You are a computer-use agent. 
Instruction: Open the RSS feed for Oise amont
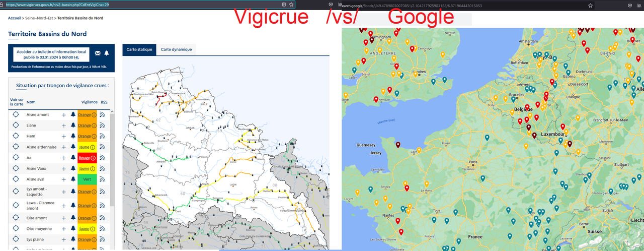[x=103, y=218]
